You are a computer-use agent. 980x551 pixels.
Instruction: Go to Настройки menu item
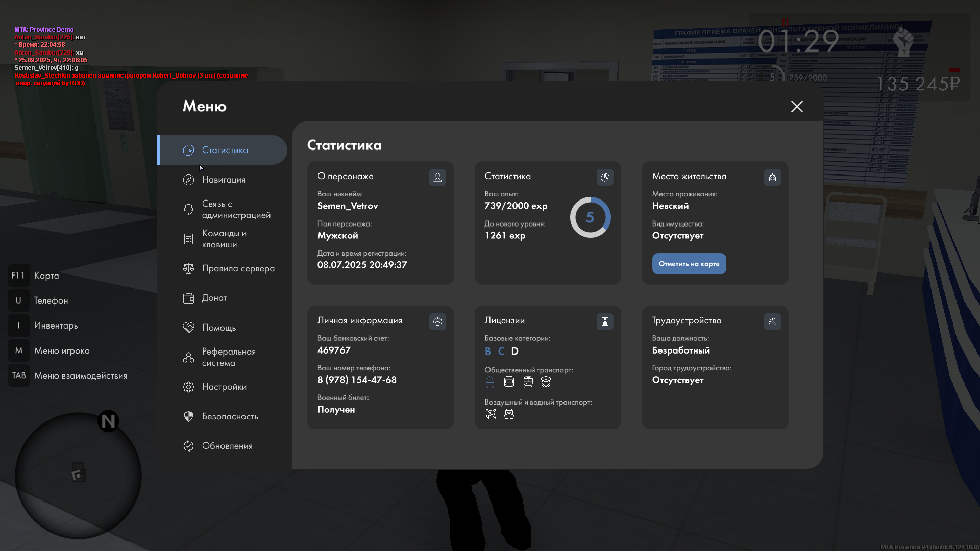(x=224, y=387)
